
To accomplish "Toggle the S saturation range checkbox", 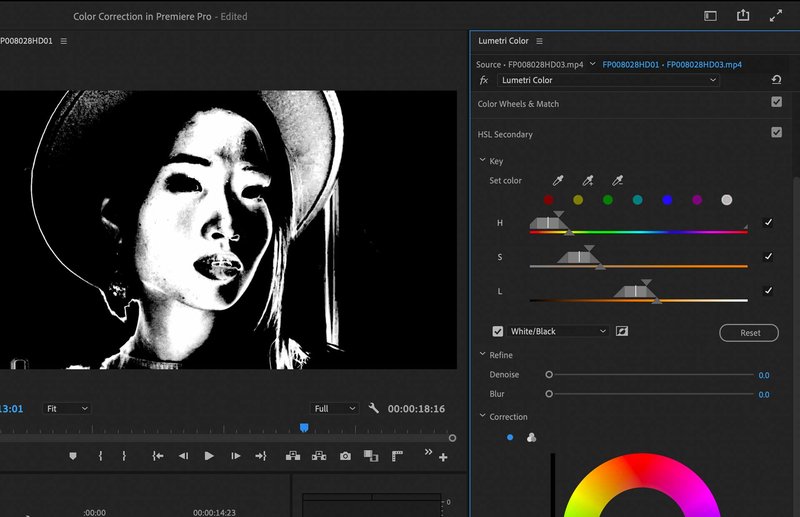I will [x=768, y=257].
